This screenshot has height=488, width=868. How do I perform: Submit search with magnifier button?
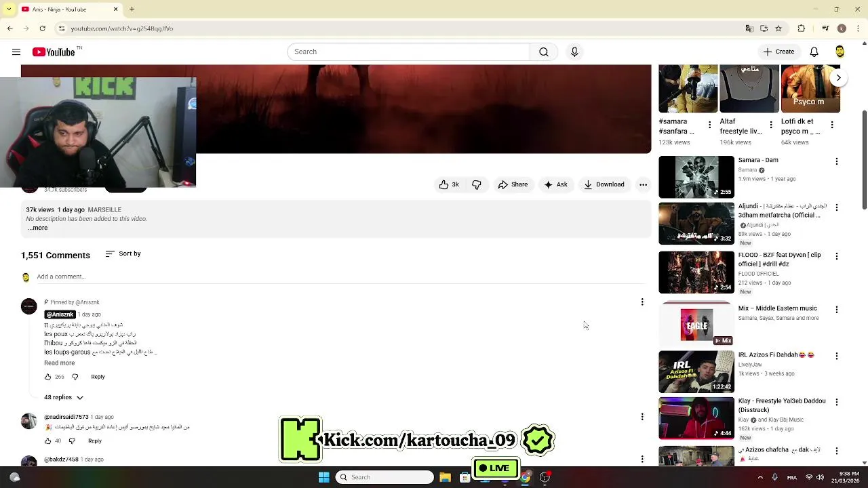tap(544, 52)
